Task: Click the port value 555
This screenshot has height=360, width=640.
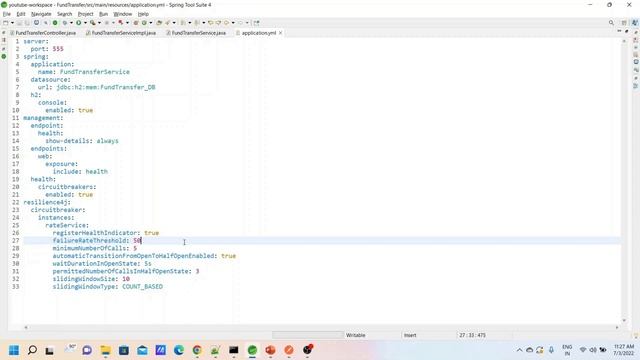Action: point(58,49)
